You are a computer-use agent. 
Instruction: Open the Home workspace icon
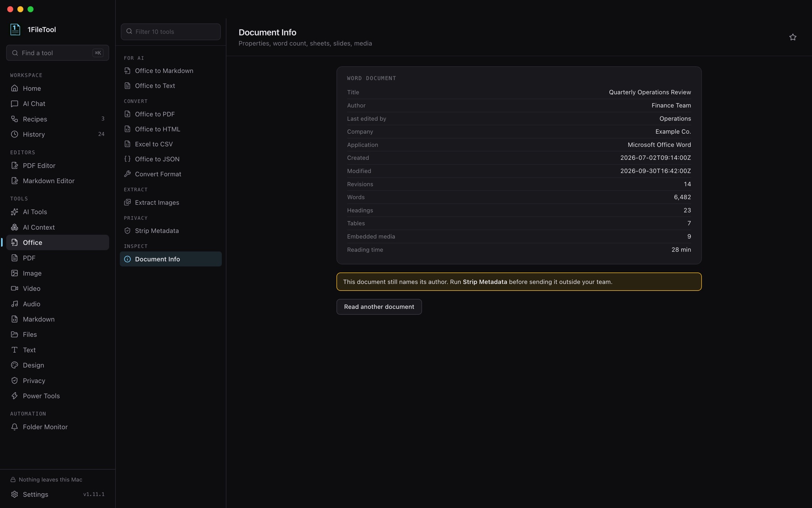tap(15, 88)
